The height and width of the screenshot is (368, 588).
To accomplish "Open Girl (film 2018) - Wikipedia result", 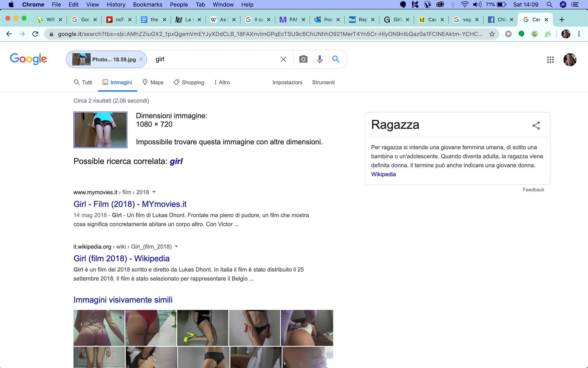I will 121,259.
